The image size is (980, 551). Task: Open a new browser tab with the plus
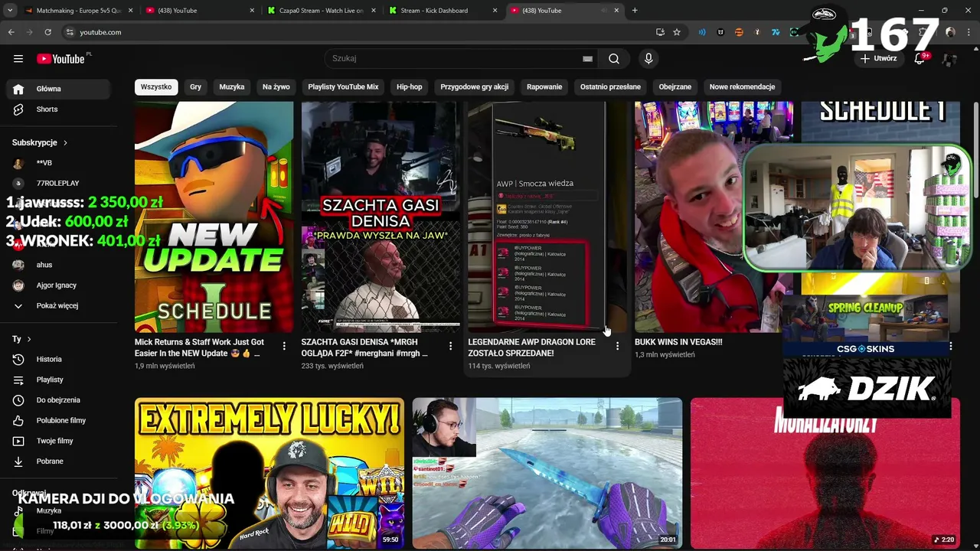[635, 11]
